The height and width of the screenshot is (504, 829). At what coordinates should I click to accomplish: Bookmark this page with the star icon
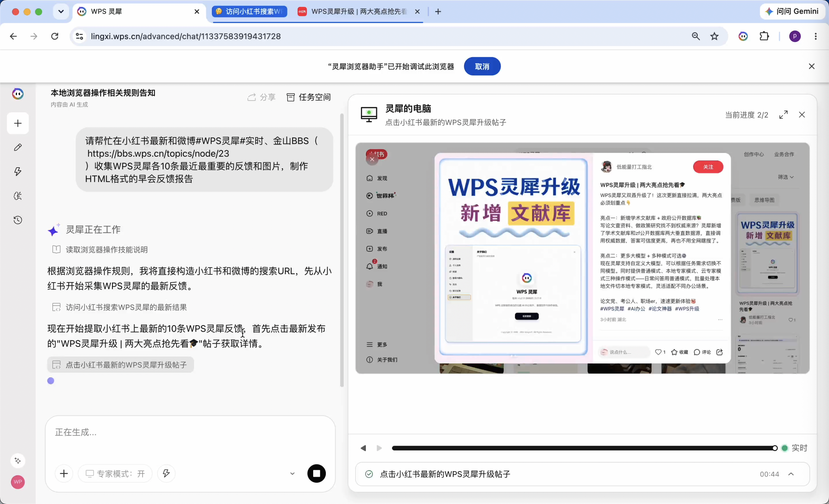pyautogui.click(x=714, y=36)
